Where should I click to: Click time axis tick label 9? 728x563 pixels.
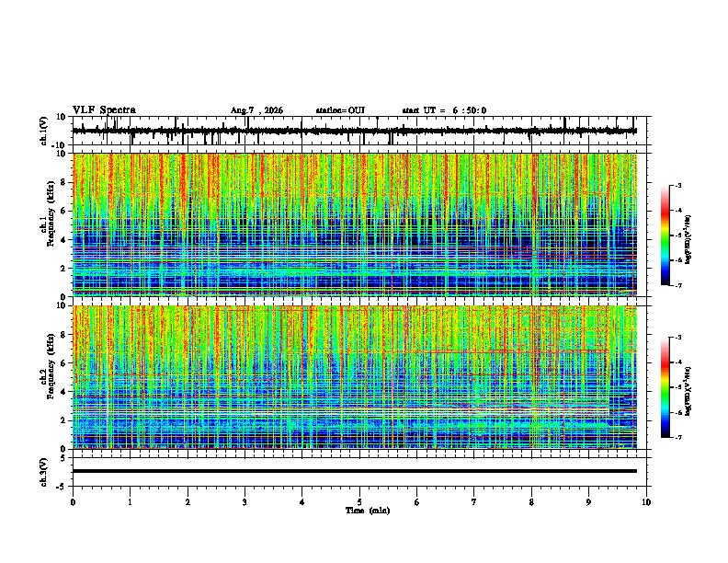point(588,502)
